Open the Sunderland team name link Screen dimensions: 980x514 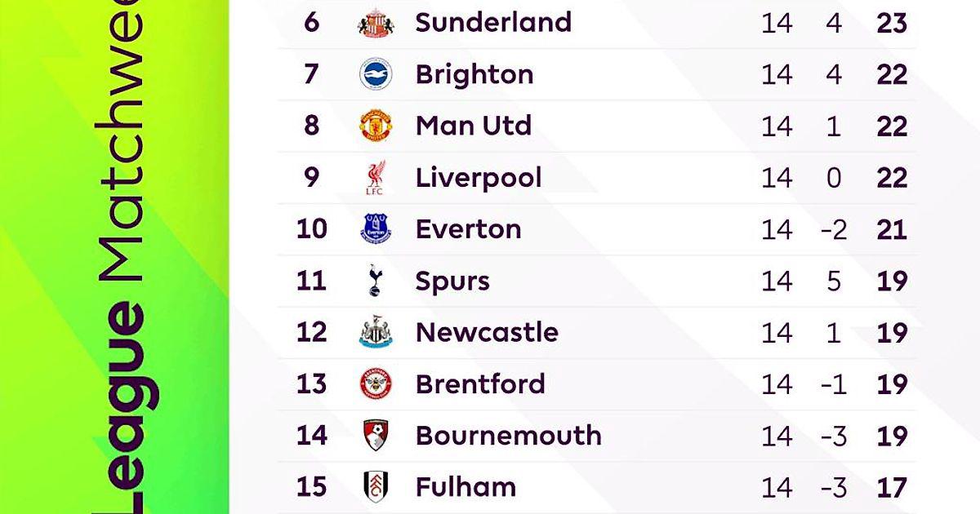(x=493, y=22)
